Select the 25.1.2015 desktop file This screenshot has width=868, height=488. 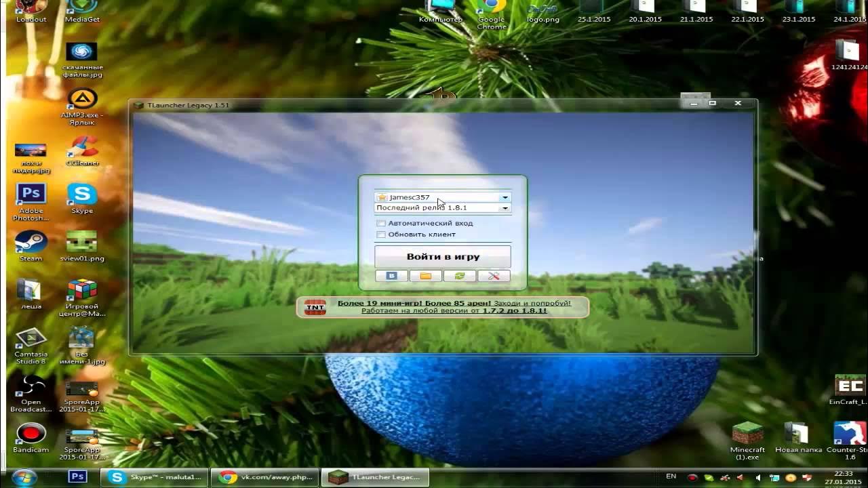(x=594, y=12)
